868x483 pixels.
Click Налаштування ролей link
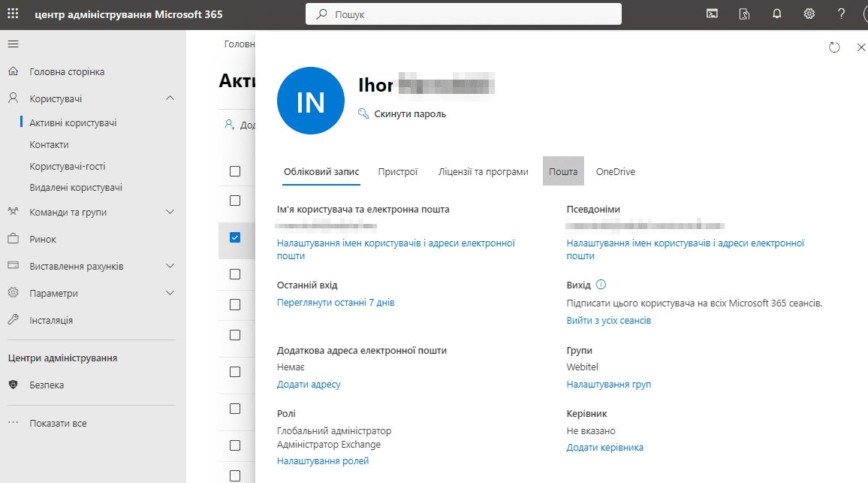tap(323, 461)
